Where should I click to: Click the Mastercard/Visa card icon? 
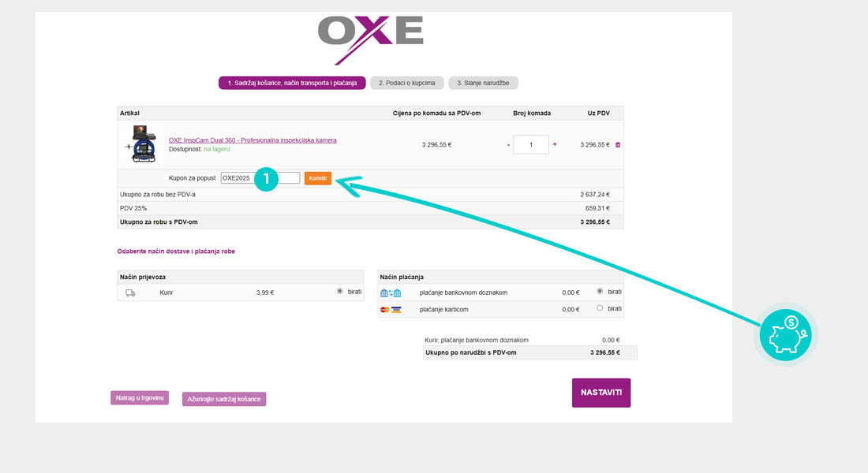391,310
